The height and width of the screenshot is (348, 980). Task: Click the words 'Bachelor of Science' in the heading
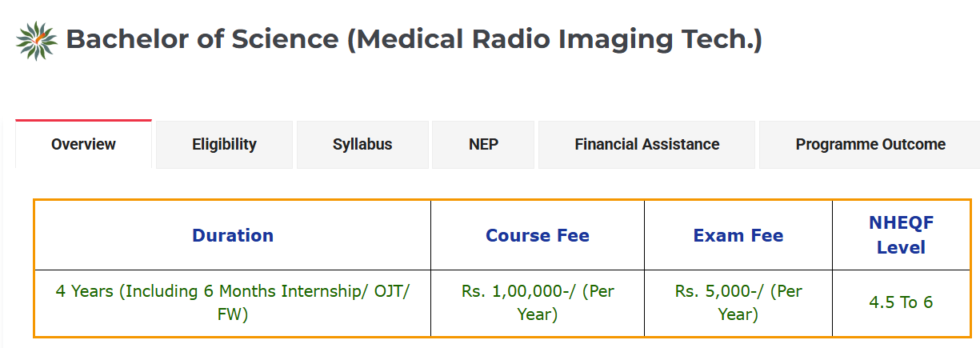point(202,39)
